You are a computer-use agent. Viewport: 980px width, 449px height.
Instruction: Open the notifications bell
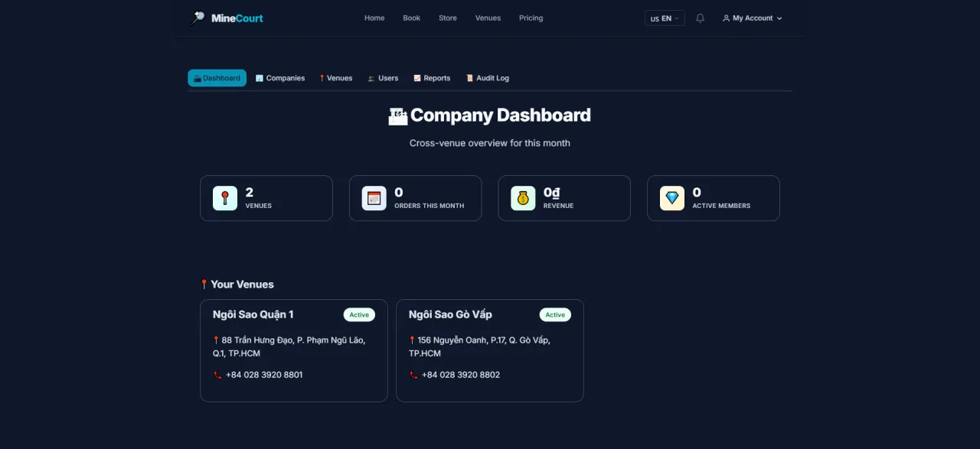[x=700, y=18]
